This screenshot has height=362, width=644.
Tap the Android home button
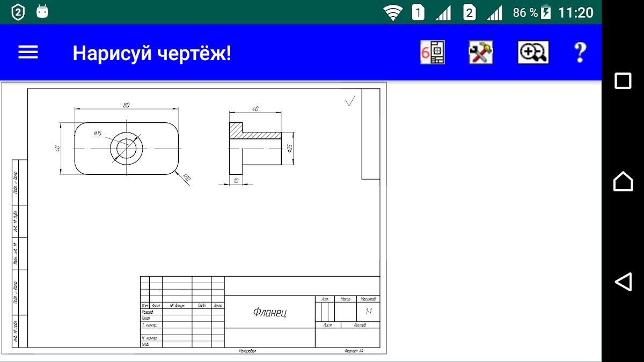(623, 181)
